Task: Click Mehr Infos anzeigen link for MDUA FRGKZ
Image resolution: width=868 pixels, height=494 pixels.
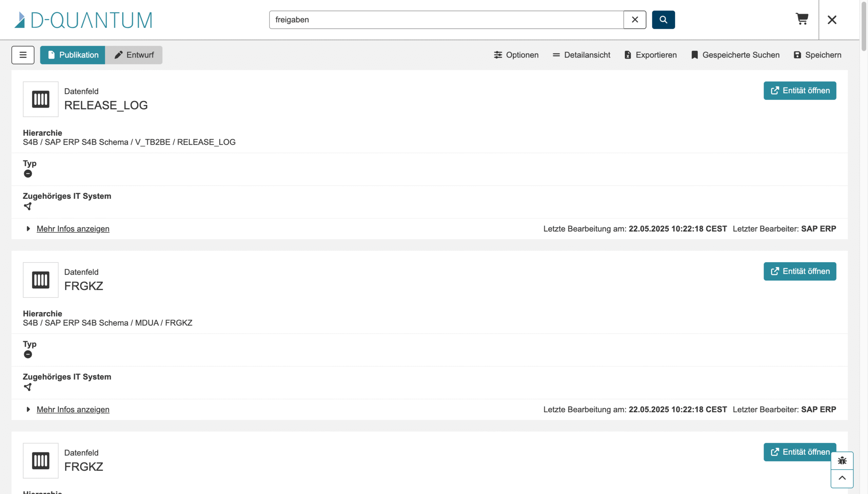Action: pyautogui.click(x=73, y=410)
